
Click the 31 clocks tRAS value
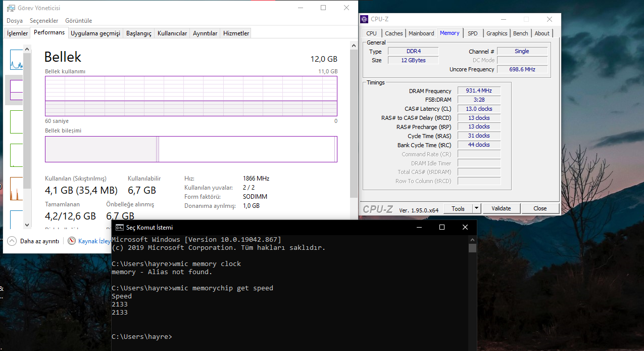479,136
